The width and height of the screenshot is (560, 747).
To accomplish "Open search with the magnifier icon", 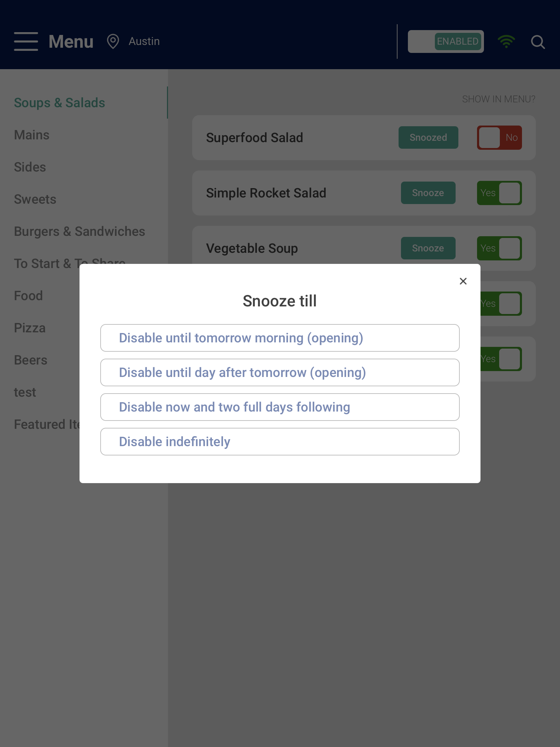I will click(538, 42).
